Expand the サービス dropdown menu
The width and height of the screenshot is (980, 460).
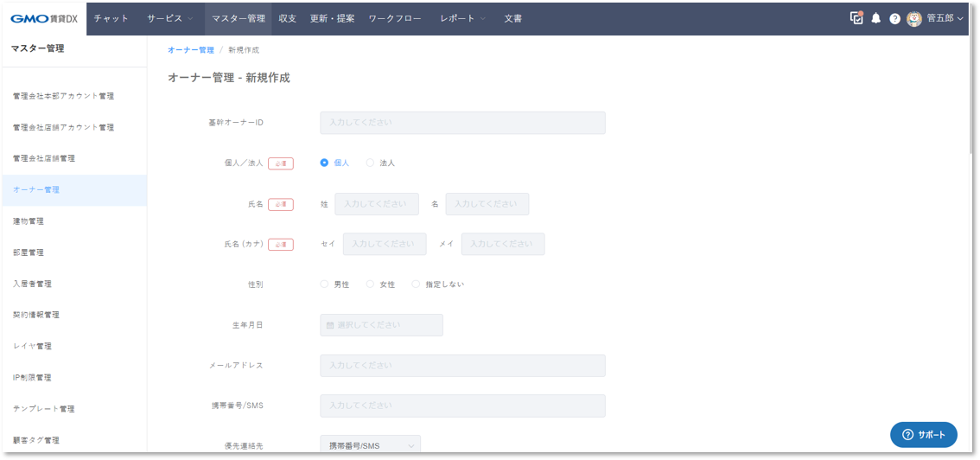[169, 18]
